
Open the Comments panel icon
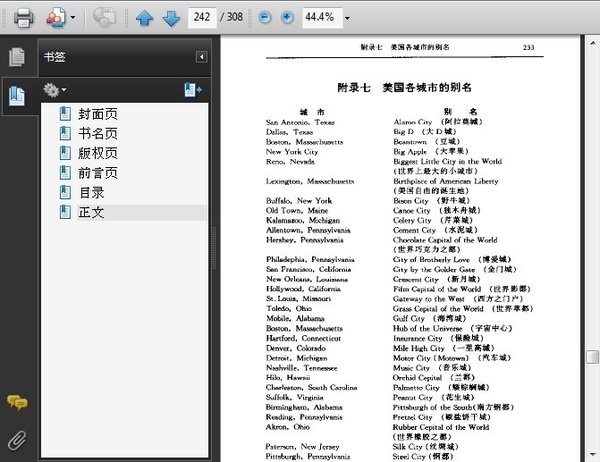[x=17, y=403]
